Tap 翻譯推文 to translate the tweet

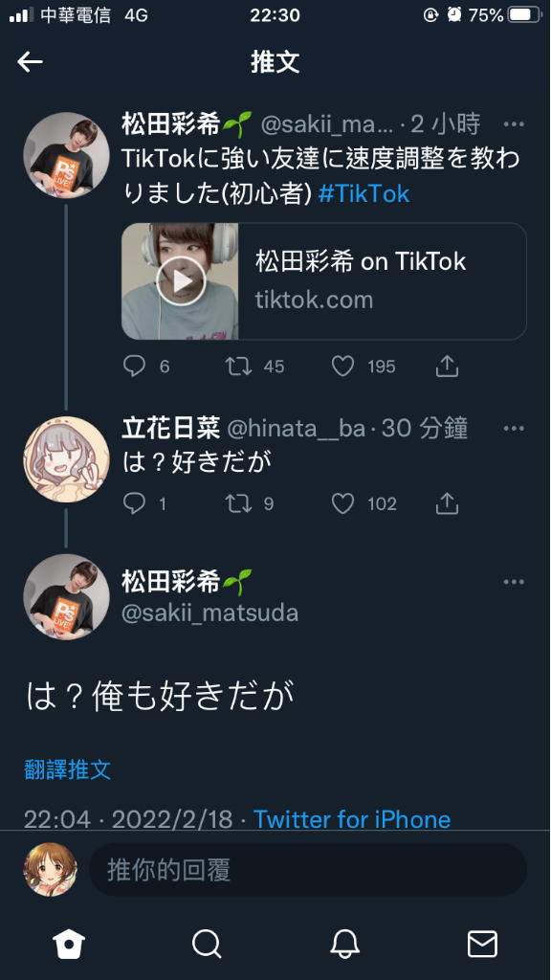[x=68, y=769]
